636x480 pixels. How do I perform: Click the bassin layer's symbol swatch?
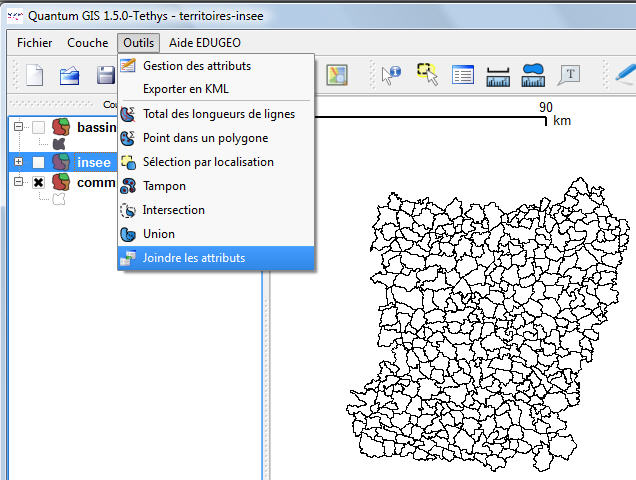click(58, 144)
